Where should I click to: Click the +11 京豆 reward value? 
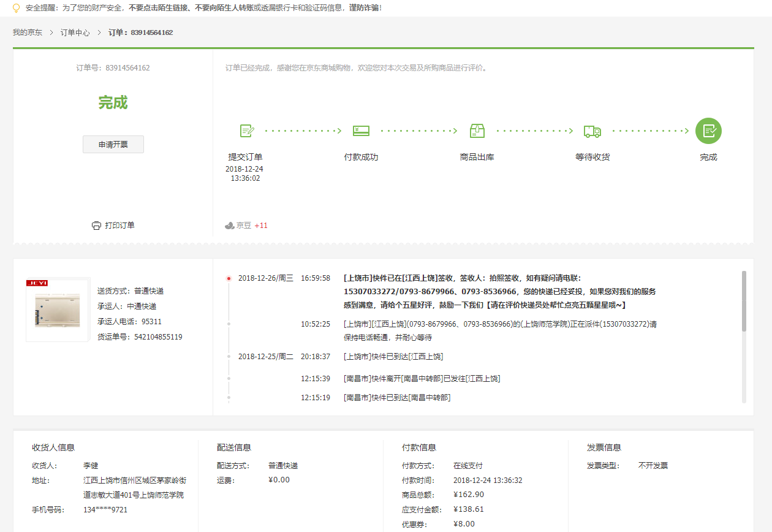click(261, 226)
